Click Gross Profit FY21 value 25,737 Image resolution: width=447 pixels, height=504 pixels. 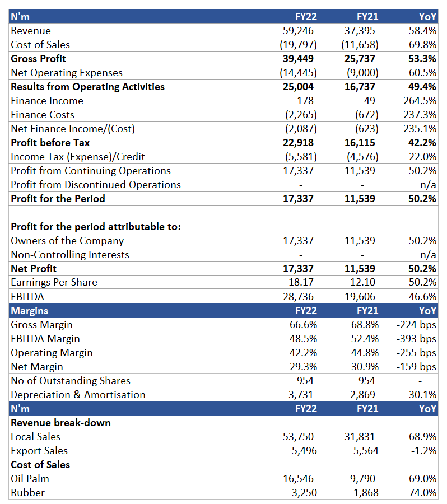(x=360, y=59)
